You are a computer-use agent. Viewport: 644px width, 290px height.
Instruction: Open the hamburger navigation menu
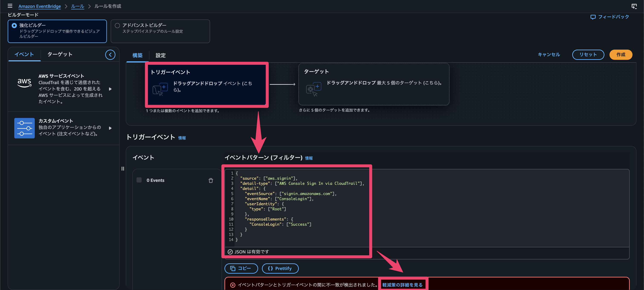(10, 6)
